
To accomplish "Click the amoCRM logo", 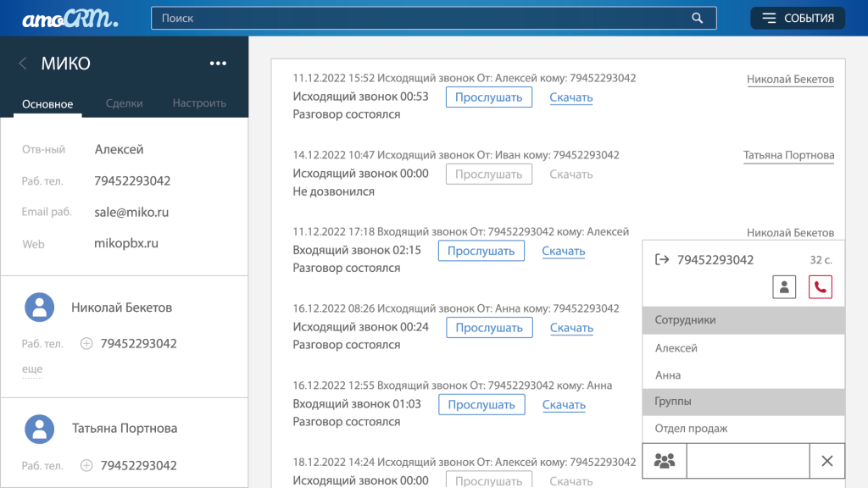I will pos(70,18).
